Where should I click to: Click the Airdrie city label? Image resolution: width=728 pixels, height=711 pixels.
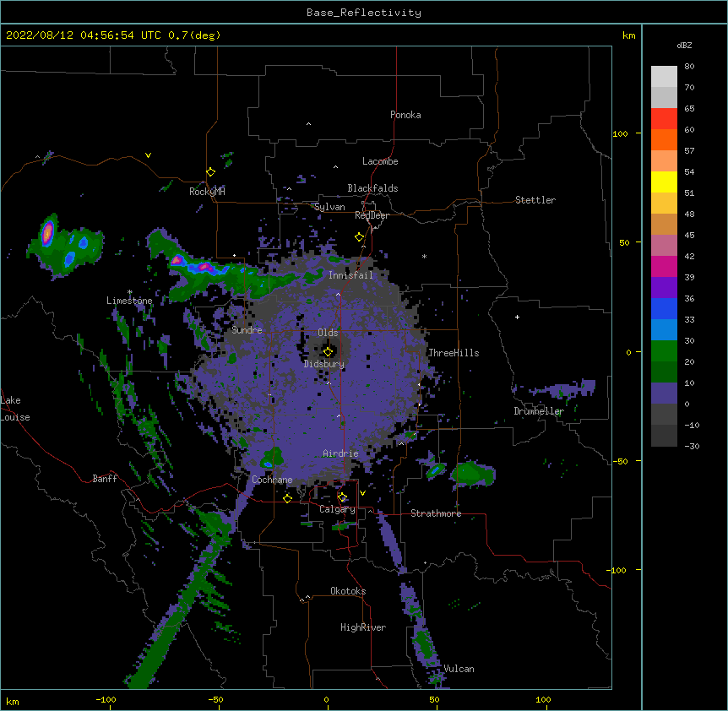(341, 453)
